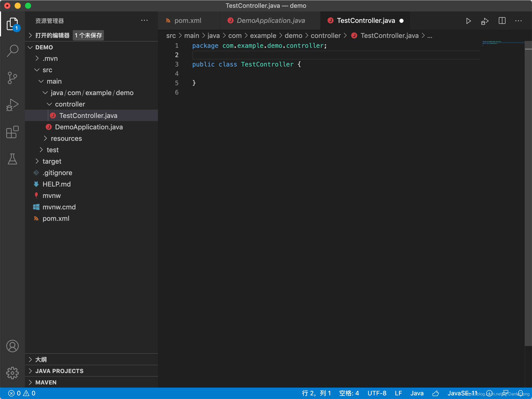Change language mode via Java status item

(x=417, y=393)
